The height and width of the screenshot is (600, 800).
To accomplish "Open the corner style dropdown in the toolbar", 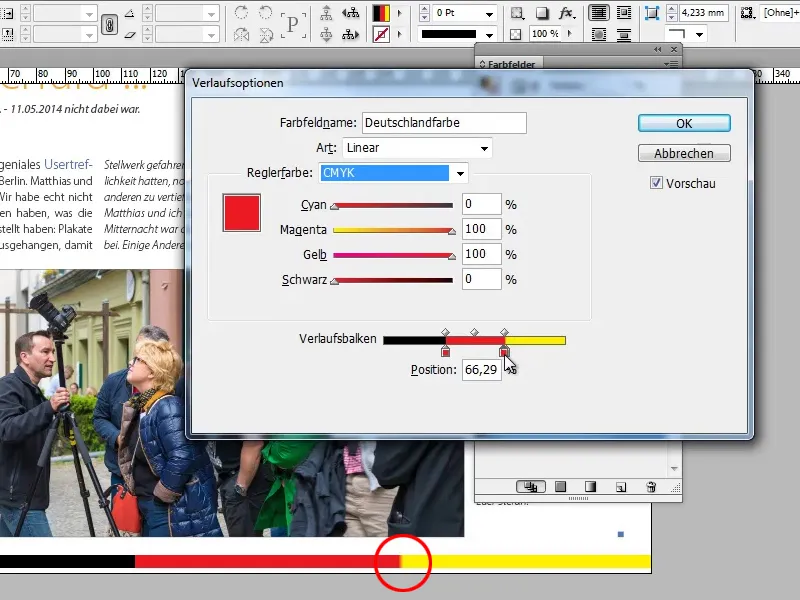I will point(699,34).
